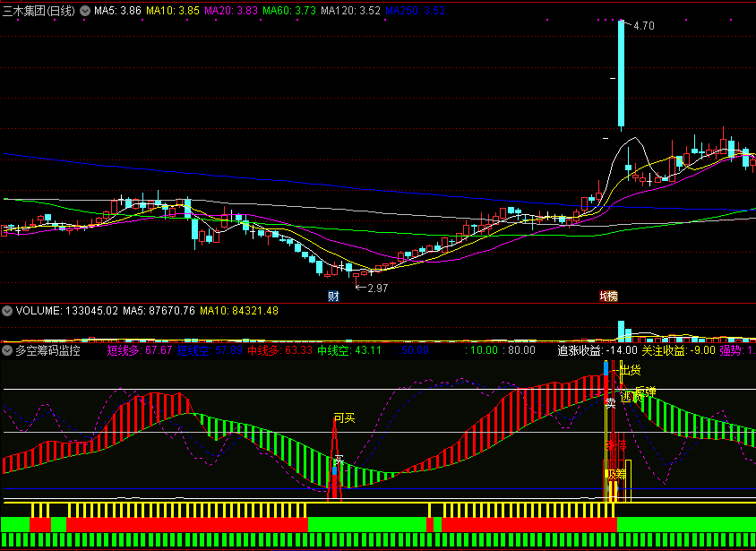Click the 短线空: 57.89 value
756x551 pixels.
210,350
